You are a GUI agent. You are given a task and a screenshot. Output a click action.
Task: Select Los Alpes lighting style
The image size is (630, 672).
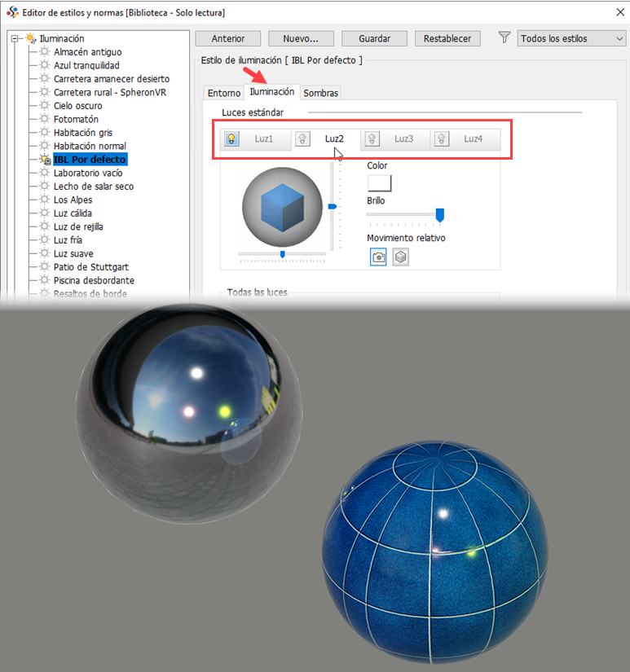[73, 200]
